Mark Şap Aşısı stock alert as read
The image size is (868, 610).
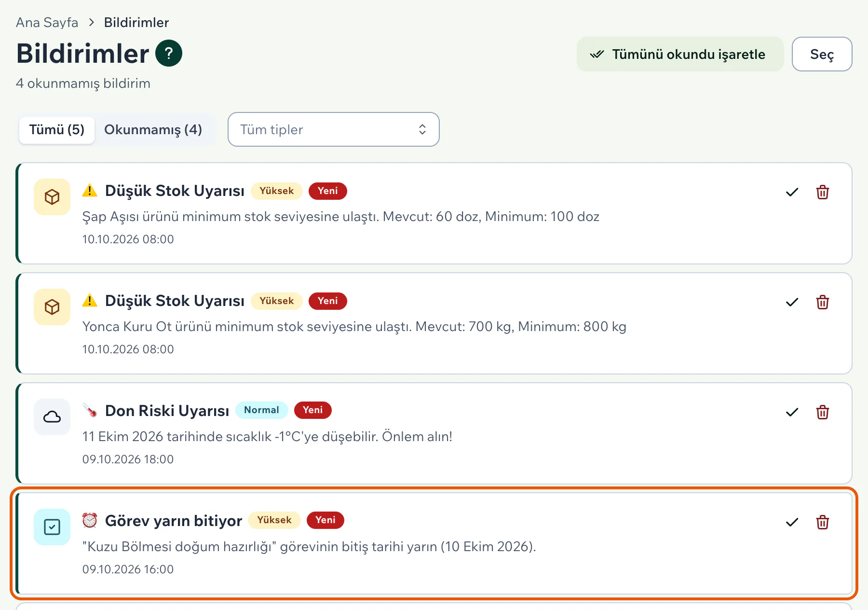(x=792, y=192)
